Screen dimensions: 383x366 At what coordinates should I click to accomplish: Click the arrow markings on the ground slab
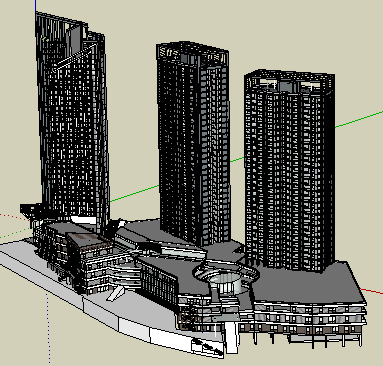coord(208,347)
